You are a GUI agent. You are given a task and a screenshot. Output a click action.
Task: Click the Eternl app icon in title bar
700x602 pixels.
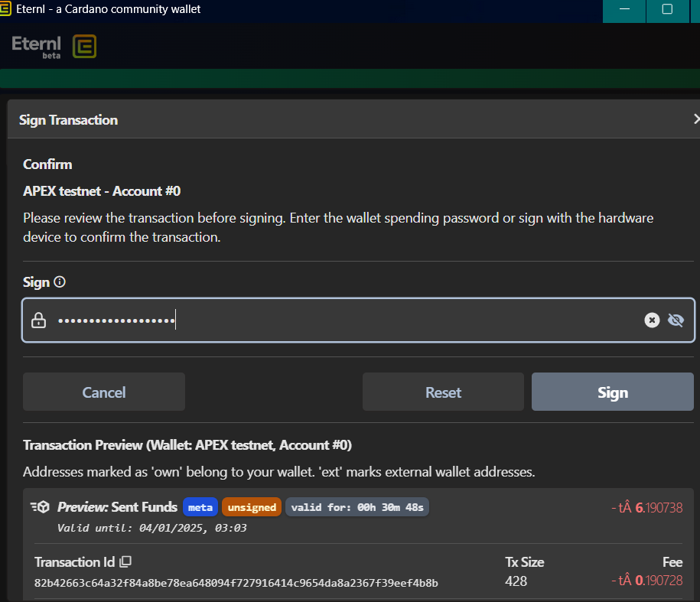click(5, 9)
